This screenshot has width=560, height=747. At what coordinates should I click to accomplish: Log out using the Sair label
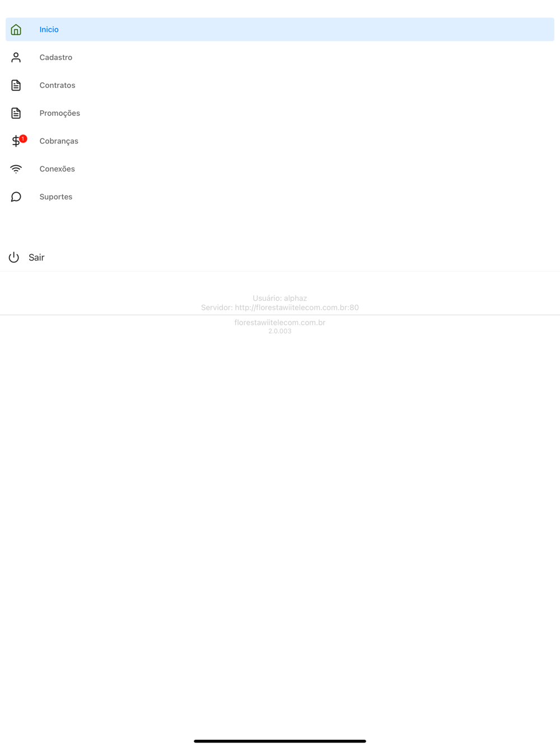[x=36, y=258]
